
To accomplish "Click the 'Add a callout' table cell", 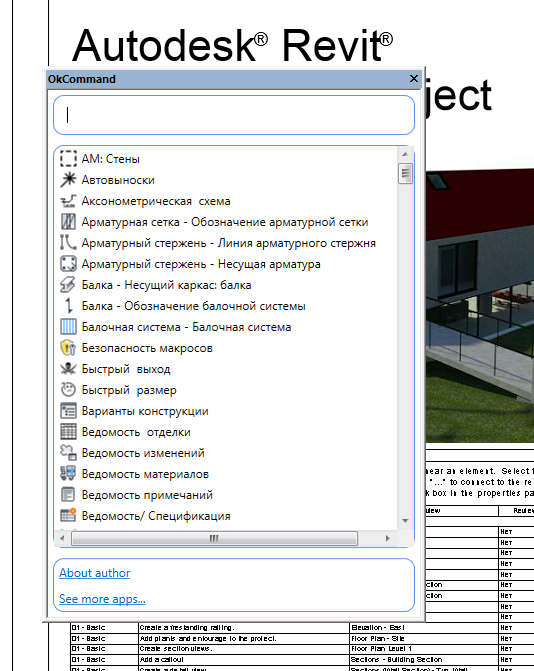I will [244, 659].
